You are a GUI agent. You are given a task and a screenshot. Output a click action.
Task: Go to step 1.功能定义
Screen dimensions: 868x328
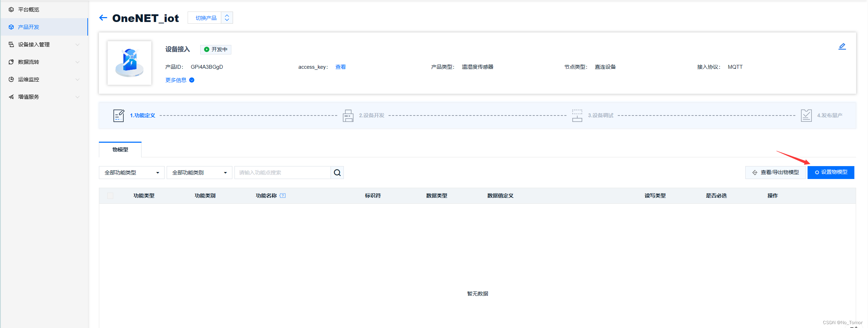click(143, 115)
